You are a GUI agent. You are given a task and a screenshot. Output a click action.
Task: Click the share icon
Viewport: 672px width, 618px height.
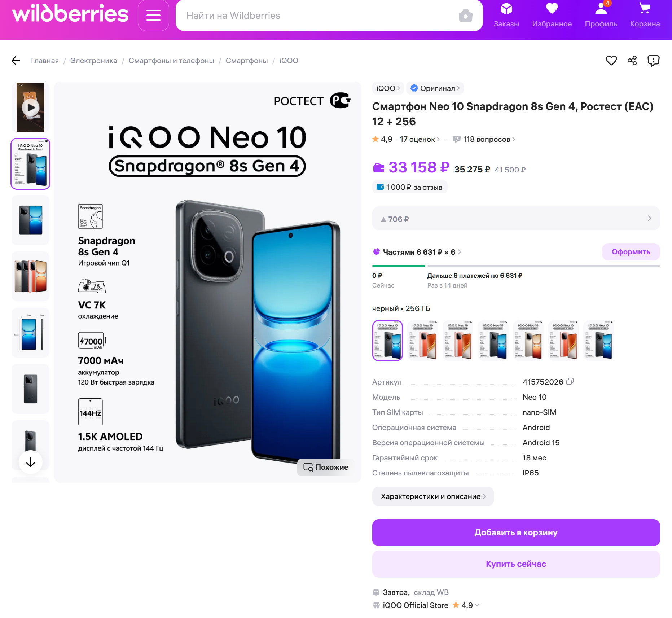[632, 61]
